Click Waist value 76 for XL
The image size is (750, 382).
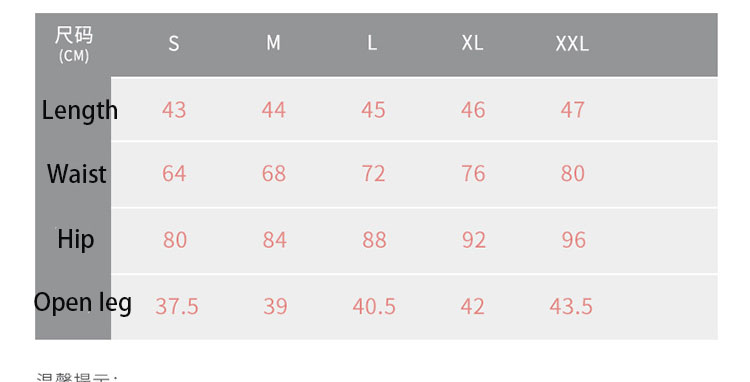tap(473, 174)
